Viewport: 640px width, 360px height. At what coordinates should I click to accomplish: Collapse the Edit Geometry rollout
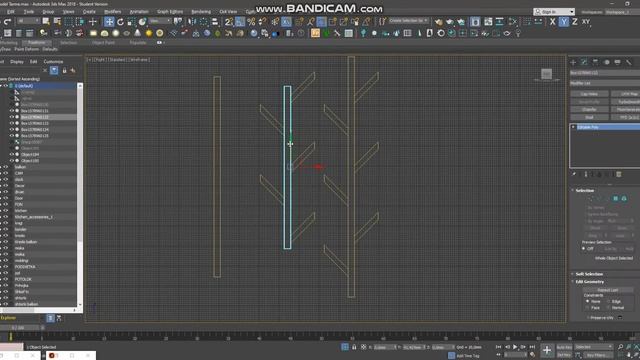coord(588,282)
